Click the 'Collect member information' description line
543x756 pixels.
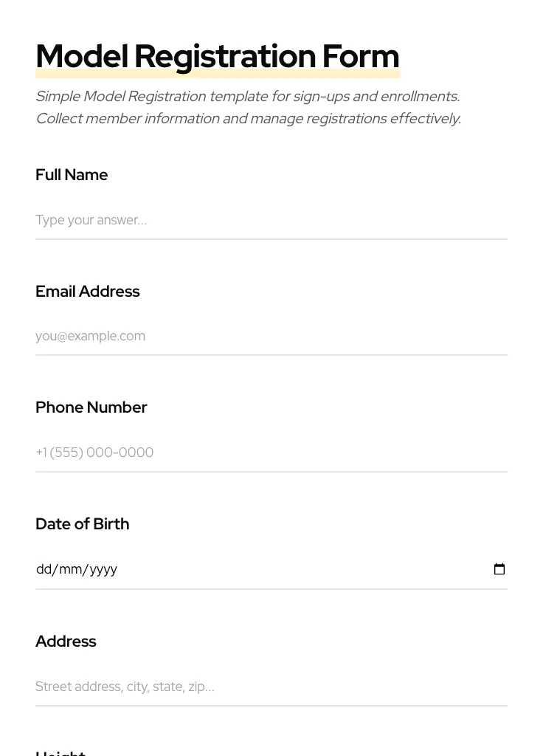(248, 118)
